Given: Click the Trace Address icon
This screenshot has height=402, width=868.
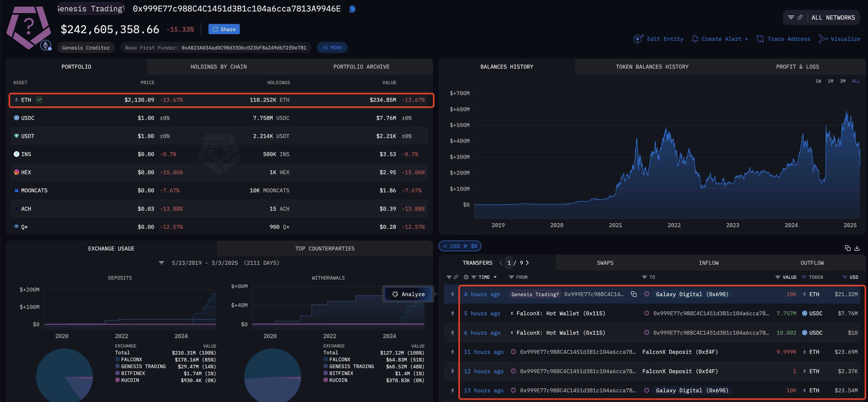Looking at the screenshot, I should [760, 39].
